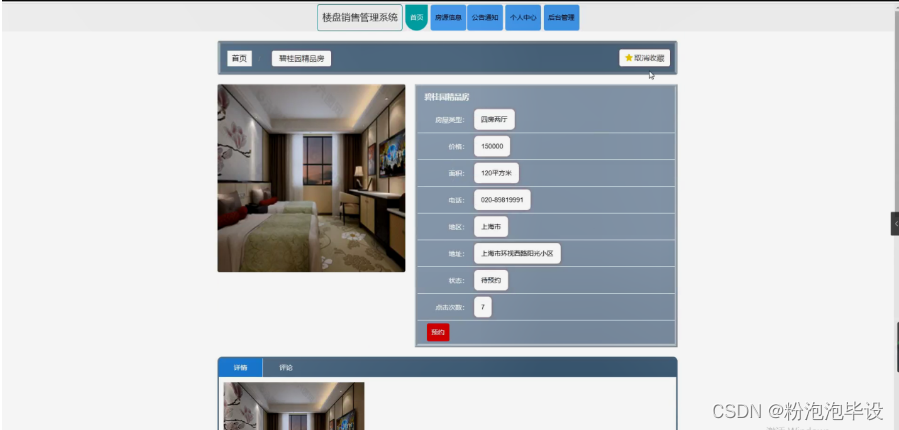Click the yellow star favorite icon
The width and height of the screenshot is (899, 430).
[x=628, y=58]
